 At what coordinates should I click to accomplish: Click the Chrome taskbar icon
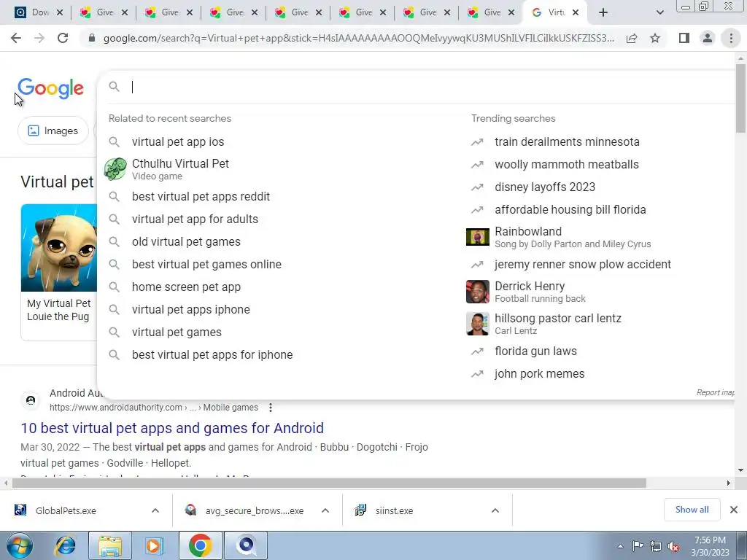pos(200,545)
